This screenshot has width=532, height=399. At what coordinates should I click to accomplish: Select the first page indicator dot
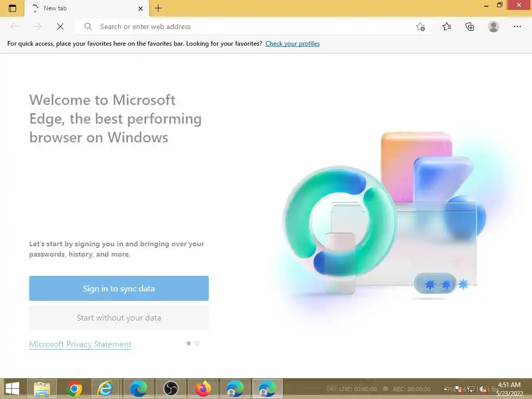(x=189, y=343)
